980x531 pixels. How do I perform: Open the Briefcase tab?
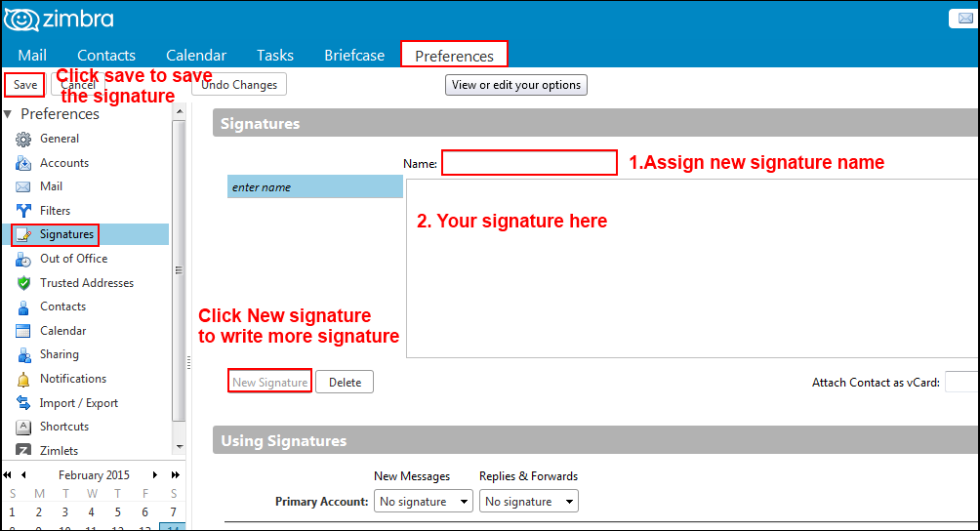354,55
